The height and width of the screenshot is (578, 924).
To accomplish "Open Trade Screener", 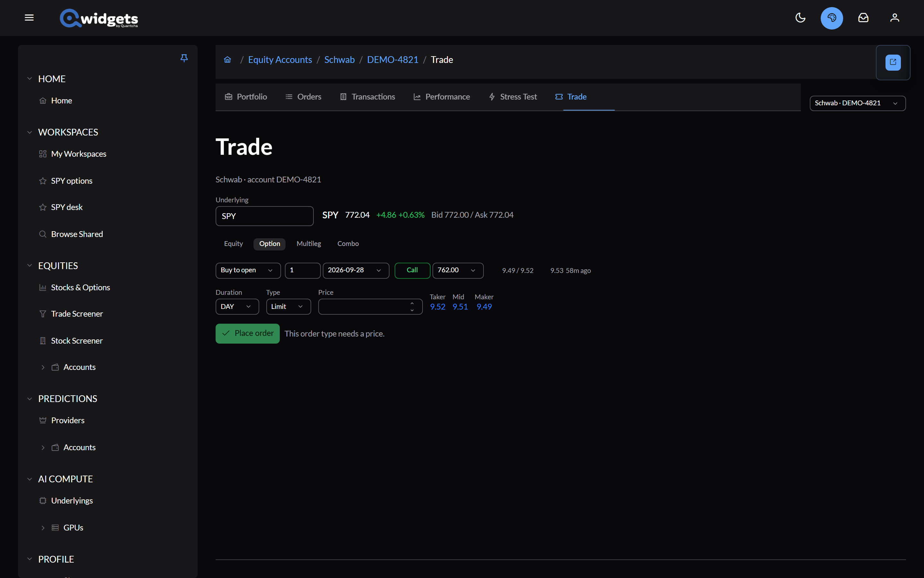I will click(77, 314).
